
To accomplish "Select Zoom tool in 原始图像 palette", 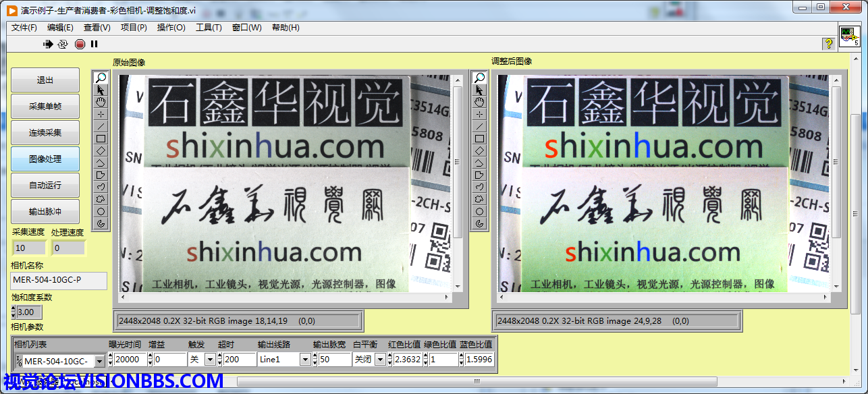I will tap(101, 78).
